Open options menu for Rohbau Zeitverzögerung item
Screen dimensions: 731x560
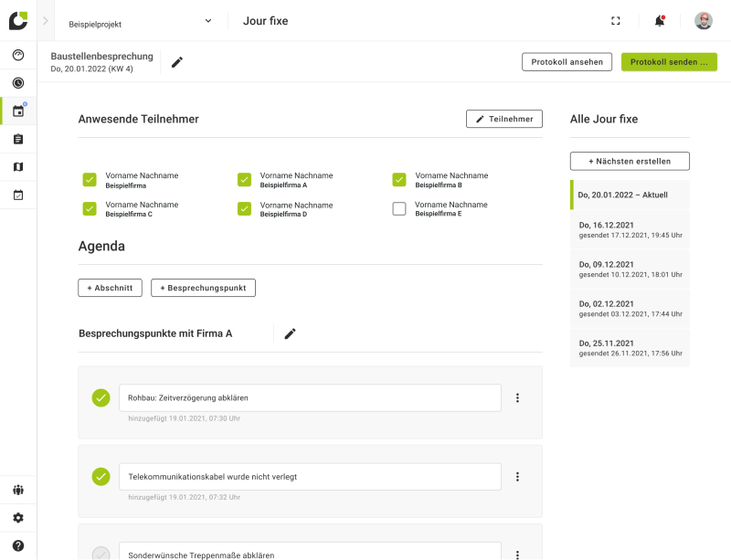point(517,398)
